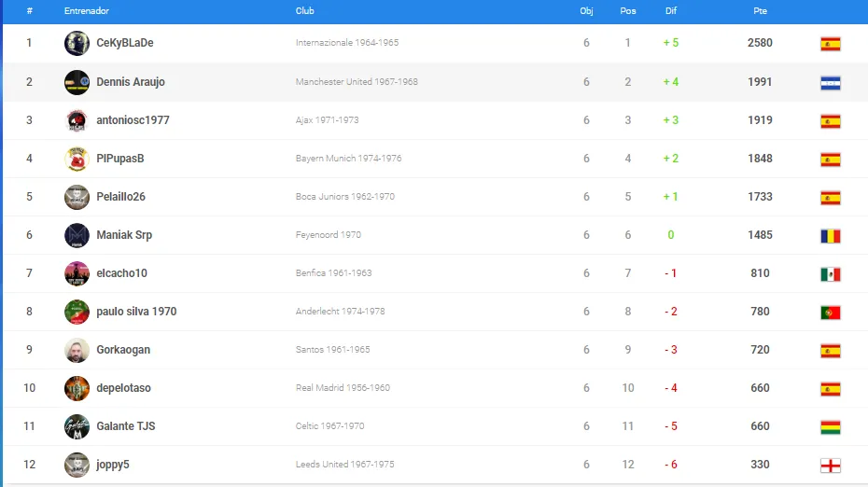The image size is (868, 487).
Task: Select club Celtic 1967-1970
Action: coord(329,425)
